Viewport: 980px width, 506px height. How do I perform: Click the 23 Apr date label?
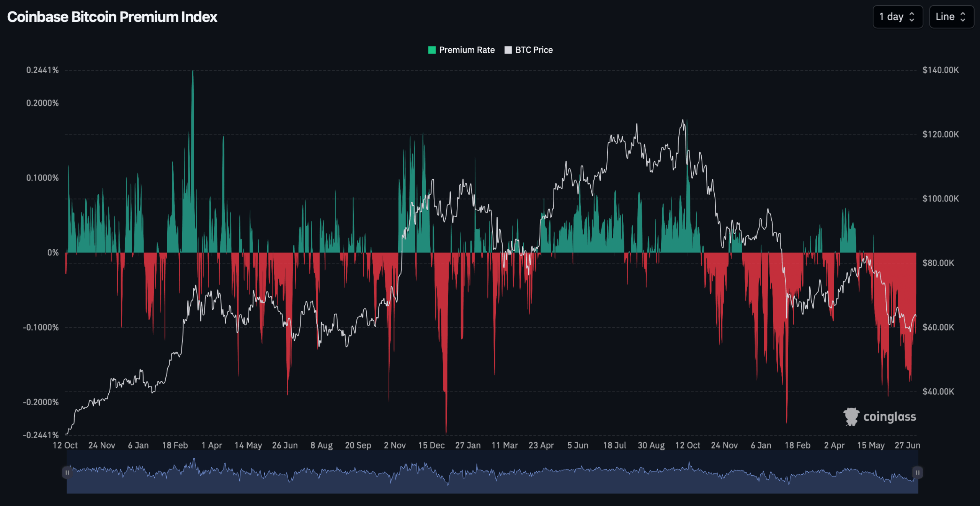point(541,445)
